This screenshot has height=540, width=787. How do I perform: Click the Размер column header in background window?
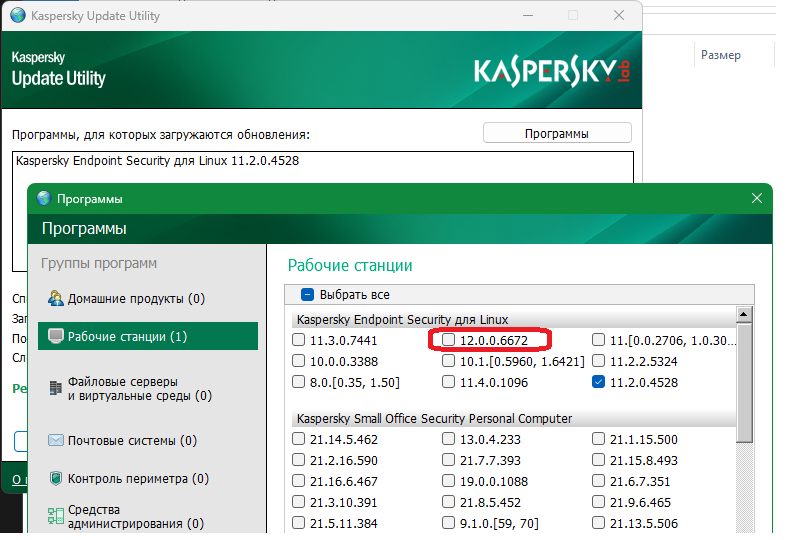click(x=721, y=55)
